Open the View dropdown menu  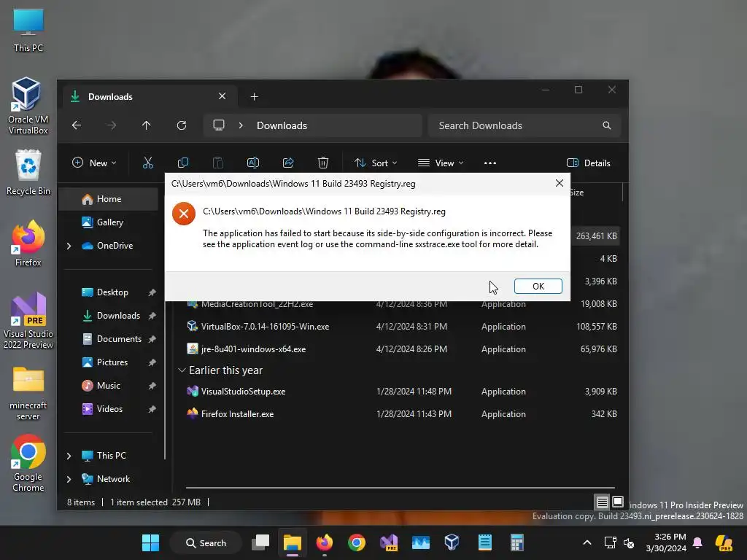tap(441, 163)
